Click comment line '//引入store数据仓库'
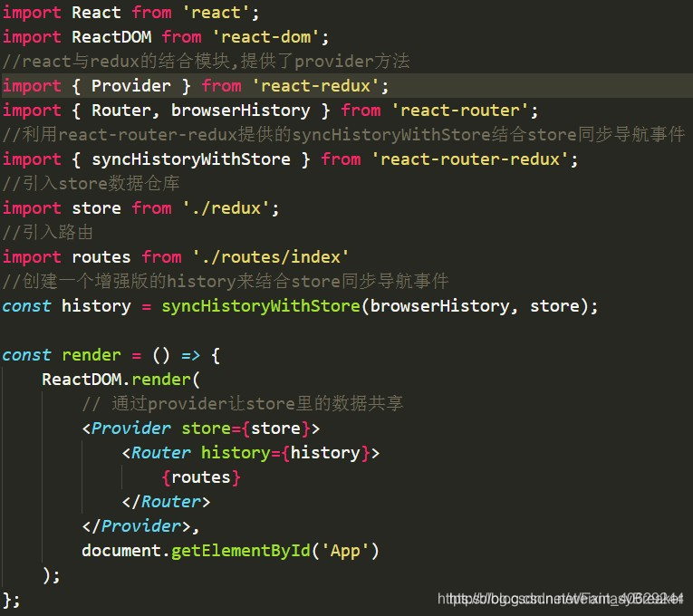 point(91,183)
